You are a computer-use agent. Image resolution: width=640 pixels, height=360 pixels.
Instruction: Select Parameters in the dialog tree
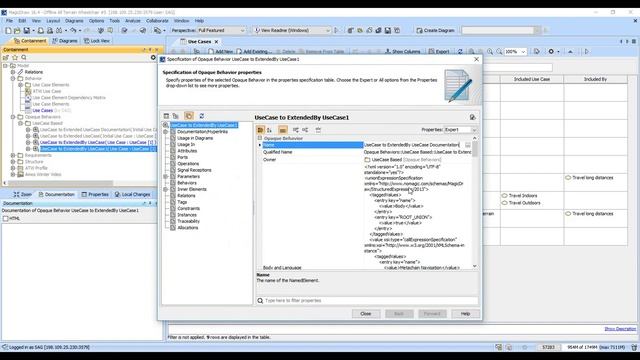coord(188,177)
